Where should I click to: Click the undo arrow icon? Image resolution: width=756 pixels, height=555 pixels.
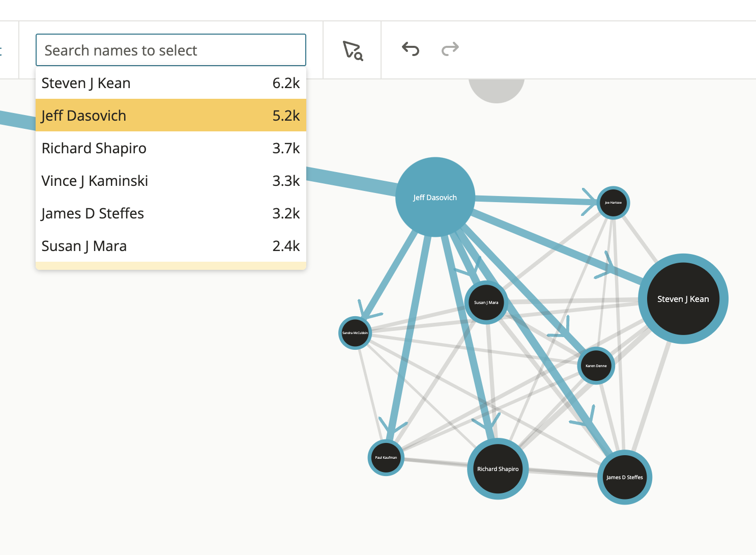tap(411, 49)
